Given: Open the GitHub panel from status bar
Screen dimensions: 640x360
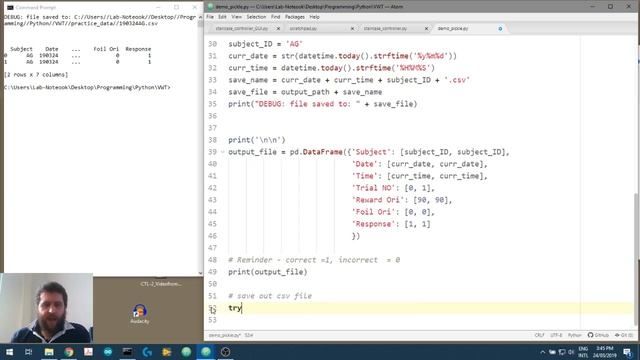Looking at the screenshot, I should (598, 335).
